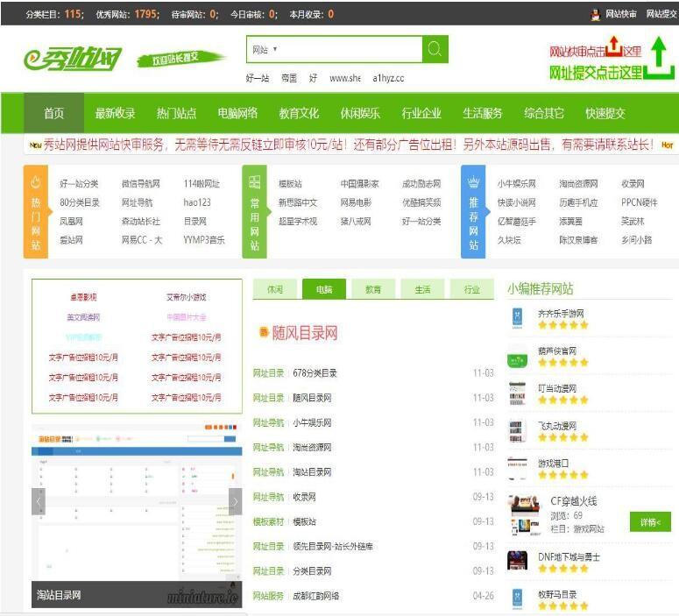Open 猪八戒网 in common sites
This screenshot has height=616, width=679.
point(356,222)
